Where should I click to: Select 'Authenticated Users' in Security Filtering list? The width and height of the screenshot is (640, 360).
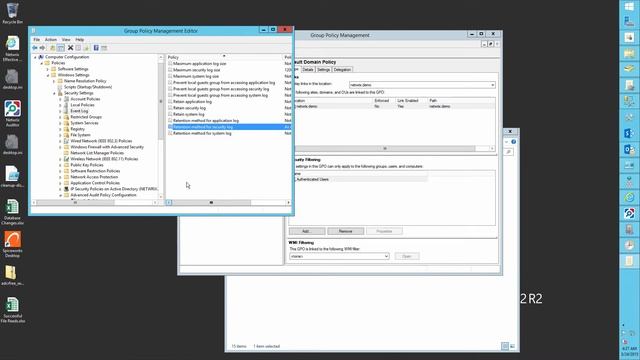(312, 179)
